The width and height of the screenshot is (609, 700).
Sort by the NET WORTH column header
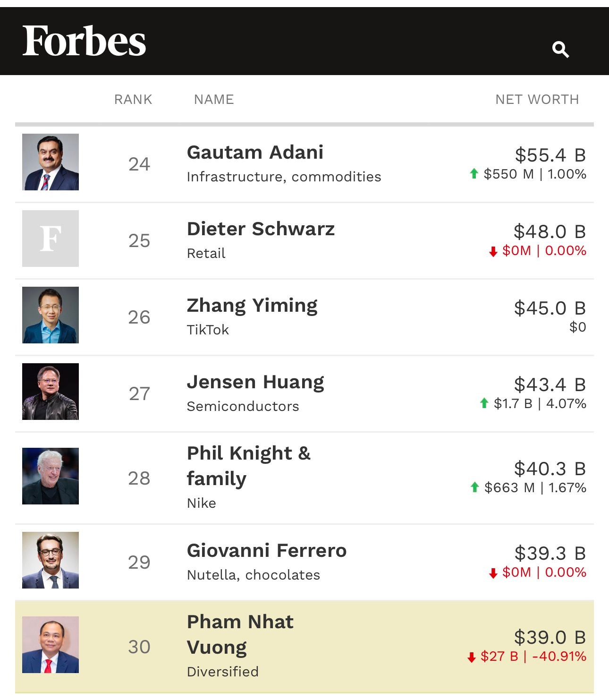pyautogui.click(x=537, y=99)
